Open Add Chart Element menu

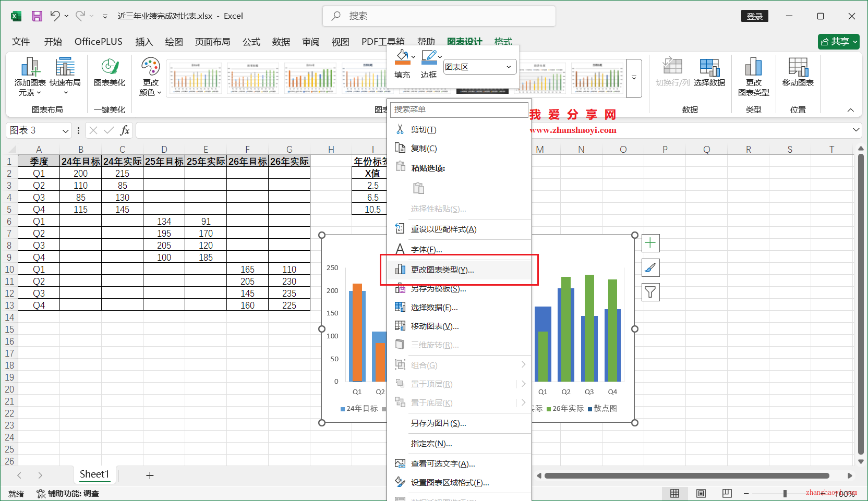[x=30, y=77]
